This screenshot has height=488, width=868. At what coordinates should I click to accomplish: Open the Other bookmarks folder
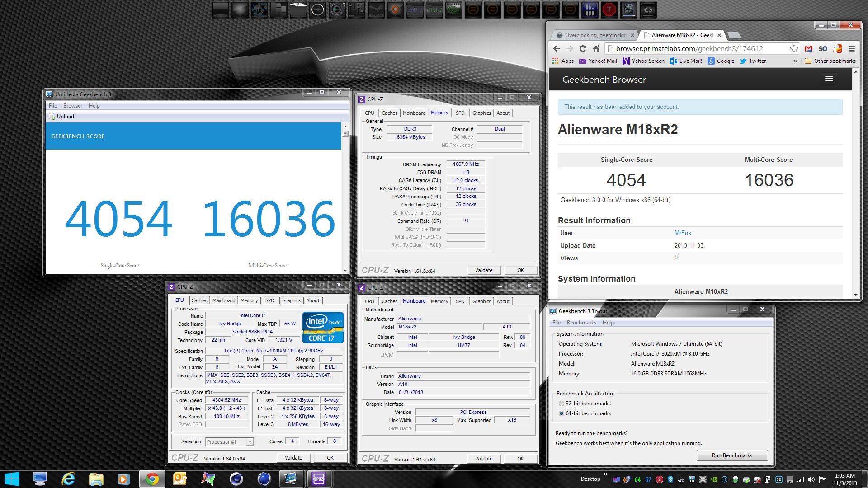click(830, 61)
